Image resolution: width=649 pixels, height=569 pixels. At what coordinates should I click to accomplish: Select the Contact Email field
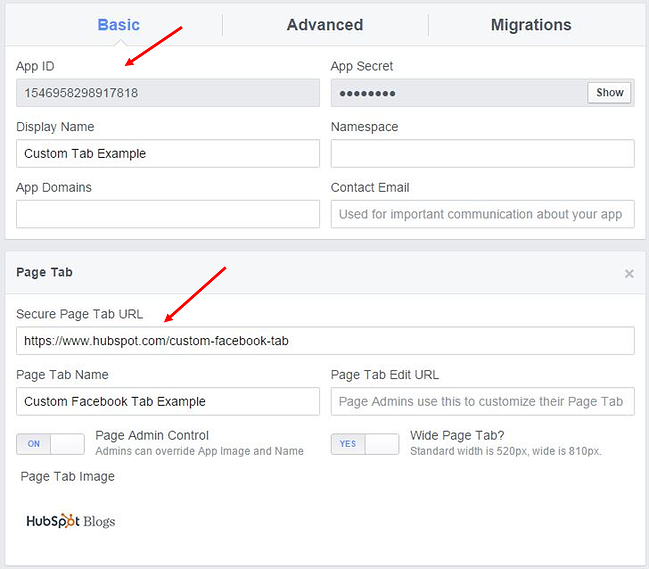tap(482, 214)
